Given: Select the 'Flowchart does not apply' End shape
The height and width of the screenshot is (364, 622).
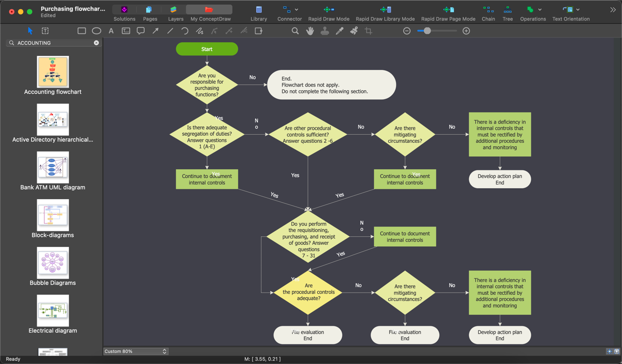Looking at the screenshot, I should click(332, 85).
